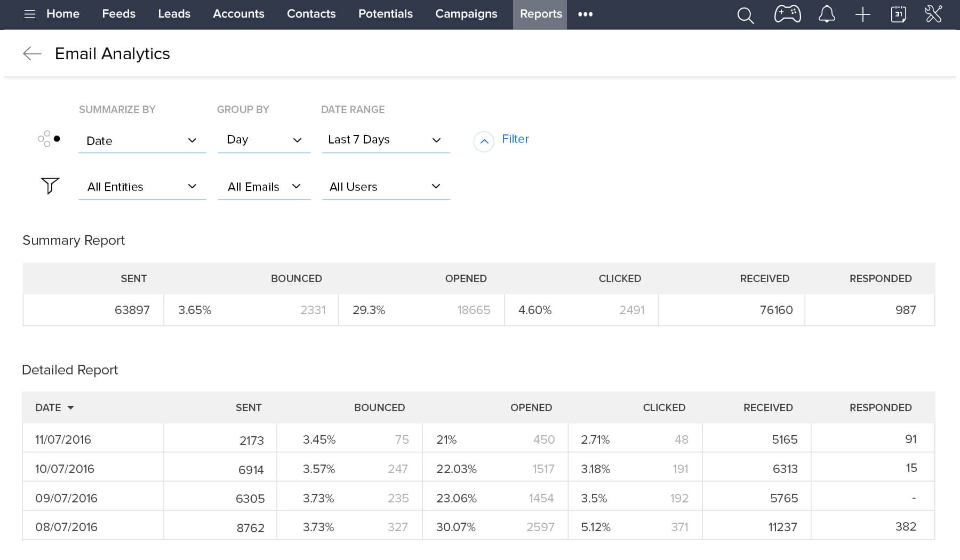The image size is (960, 560).
Task: Open the Group By Day dropdown
Action: [x=264, y=140]
